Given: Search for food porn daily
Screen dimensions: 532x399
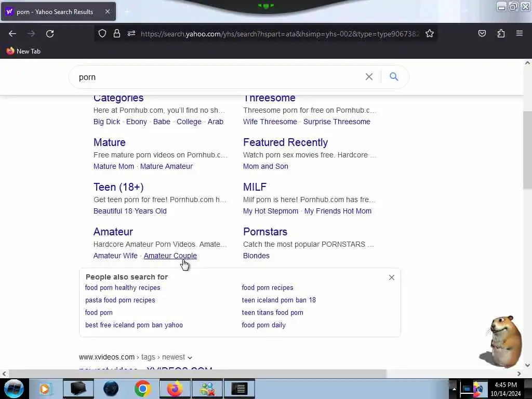Looking at the screenshot, I should 263,325.
